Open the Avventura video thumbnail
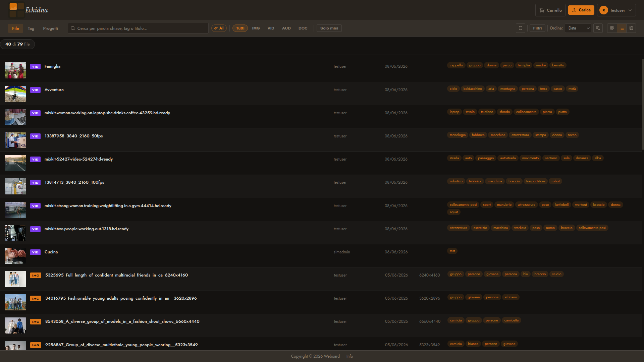Viewport: 644px width, 362px height. click(15, 94)
